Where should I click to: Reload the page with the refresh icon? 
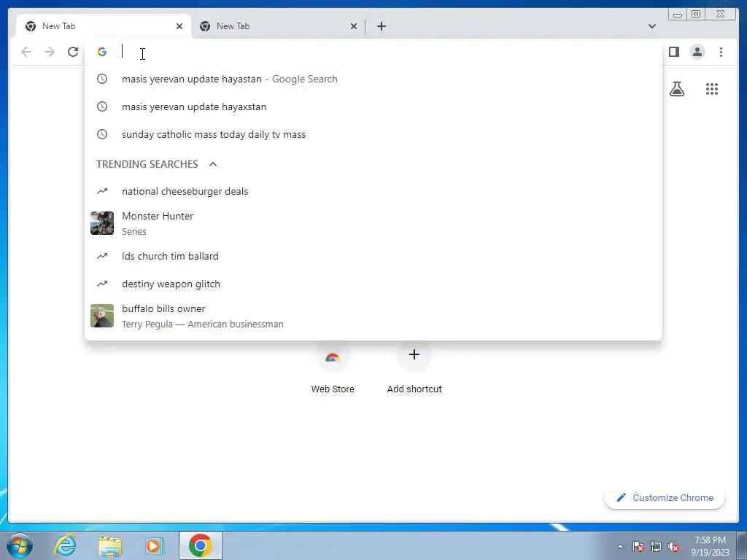[73, 52]
